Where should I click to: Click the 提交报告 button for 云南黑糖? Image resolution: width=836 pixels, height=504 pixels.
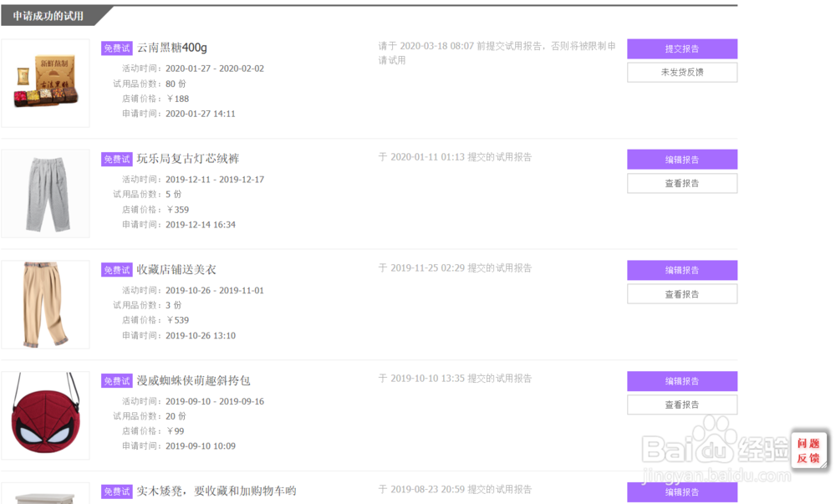click(x=682, y=48)
